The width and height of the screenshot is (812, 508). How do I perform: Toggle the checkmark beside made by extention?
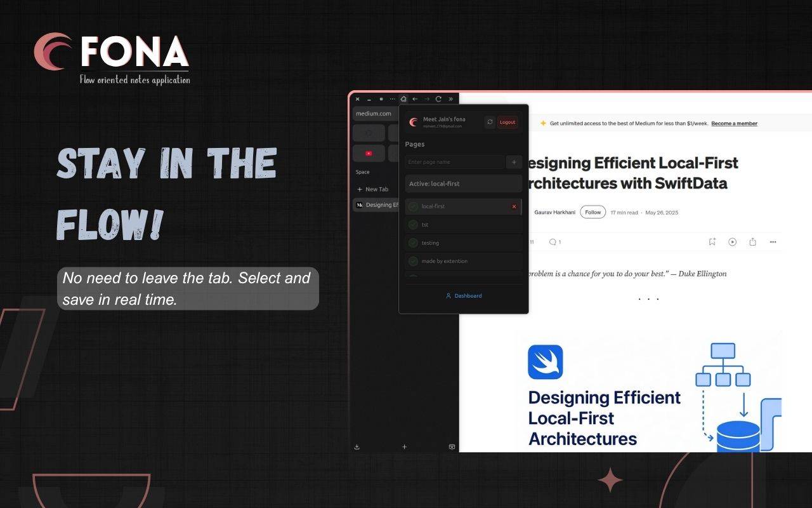point(413,261)
